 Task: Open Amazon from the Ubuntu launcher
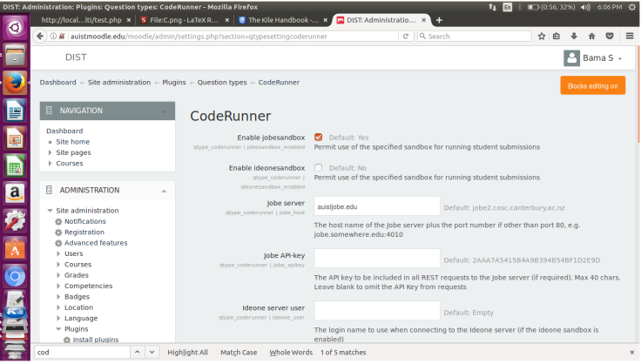click(14, 192)
